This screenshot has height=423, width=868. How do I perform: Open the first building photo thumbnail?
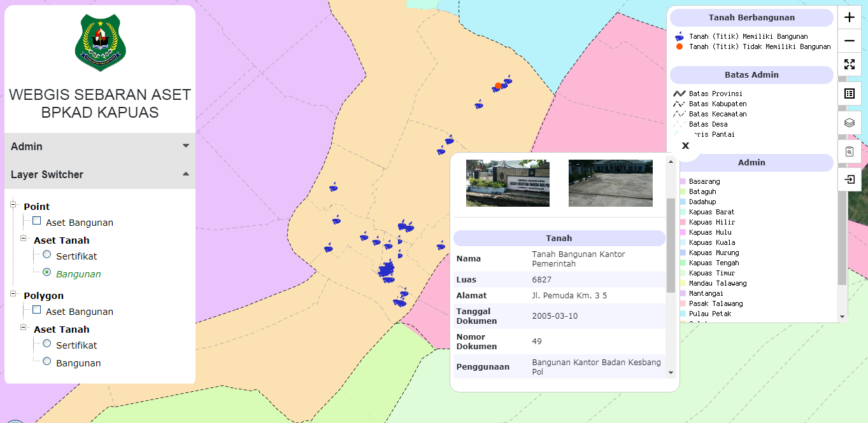[507, 183]
